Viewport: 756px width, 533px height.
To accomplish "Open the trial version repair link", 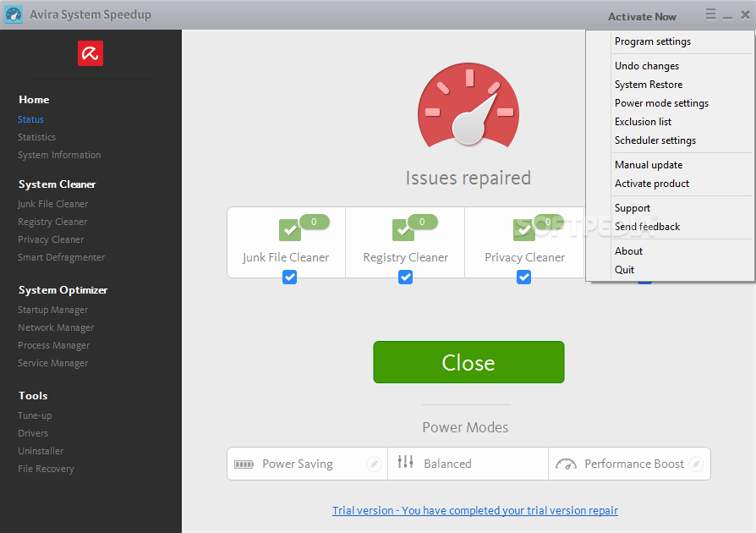I will [x=475, y=510].
